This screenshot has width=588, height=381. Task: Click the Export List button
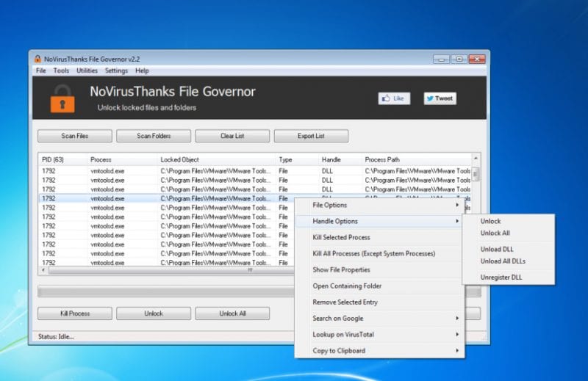[x=311, y=136]
